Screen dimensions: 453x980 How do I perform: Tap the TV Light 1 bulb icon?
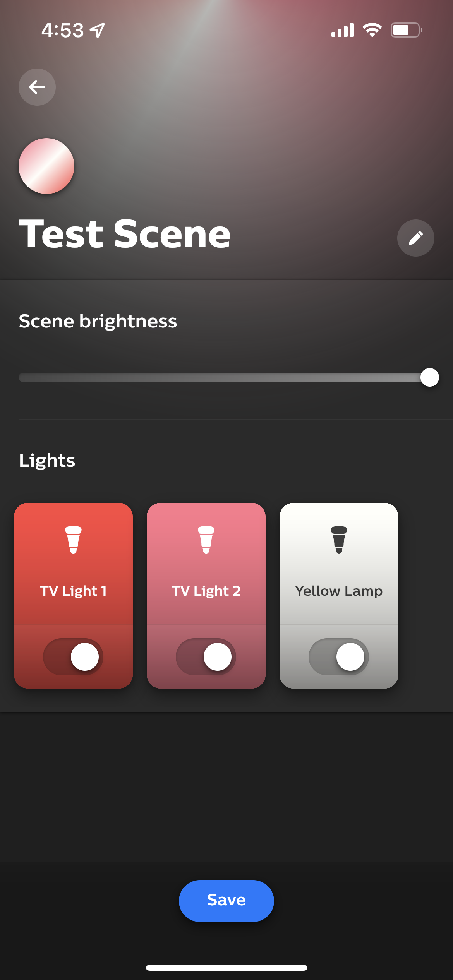click(73, 540)
